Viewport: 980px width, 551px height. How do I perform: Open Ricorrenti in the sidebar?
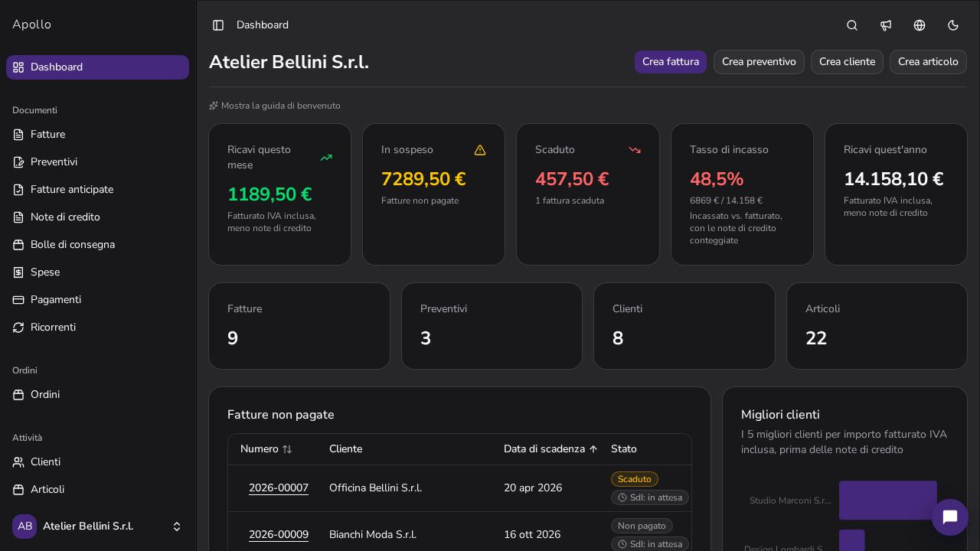[97, 328]
